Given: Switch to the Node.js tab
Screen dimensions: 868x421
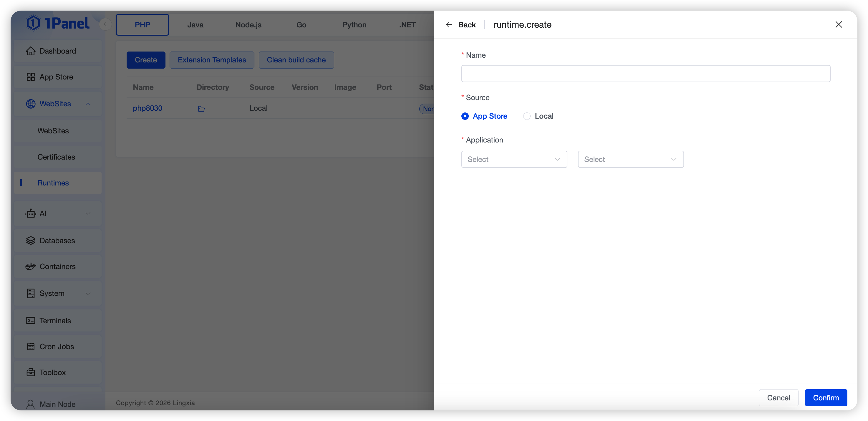Looking at the screenshot, I should (x=248, y=25).
